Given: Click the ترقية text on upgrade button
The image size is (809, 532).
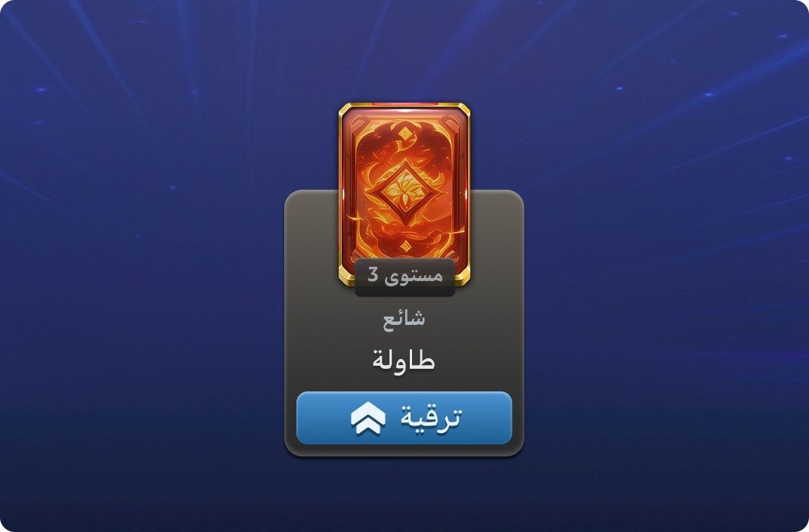Looking at the screenshot, I should (x=429, y=417).
